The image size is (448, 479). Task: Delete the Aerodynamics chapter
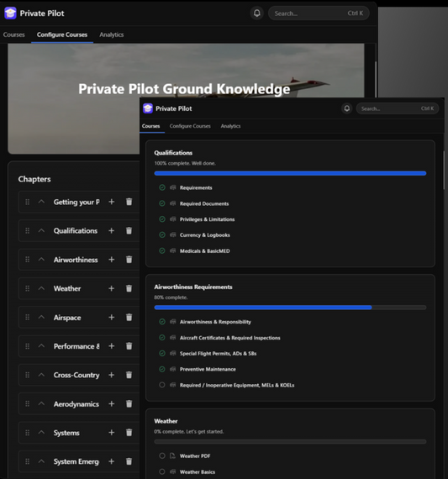coord(129,404)
